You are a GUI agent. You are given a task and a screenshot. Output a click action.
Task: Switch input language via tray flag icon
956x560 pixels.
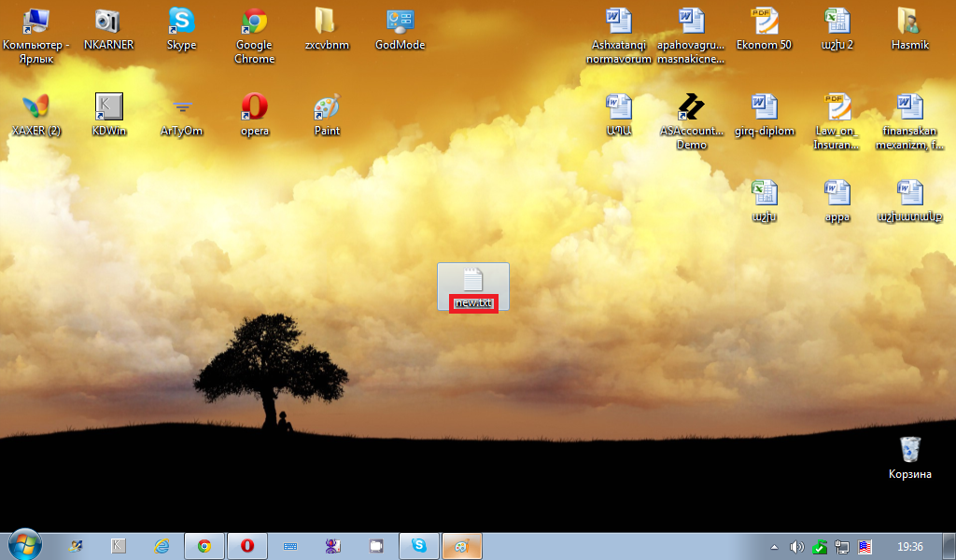865,546
